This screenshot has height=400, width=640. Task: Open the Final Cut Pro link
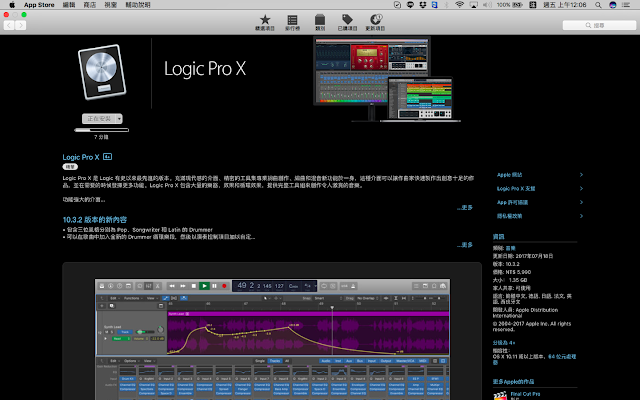(525, 394)
